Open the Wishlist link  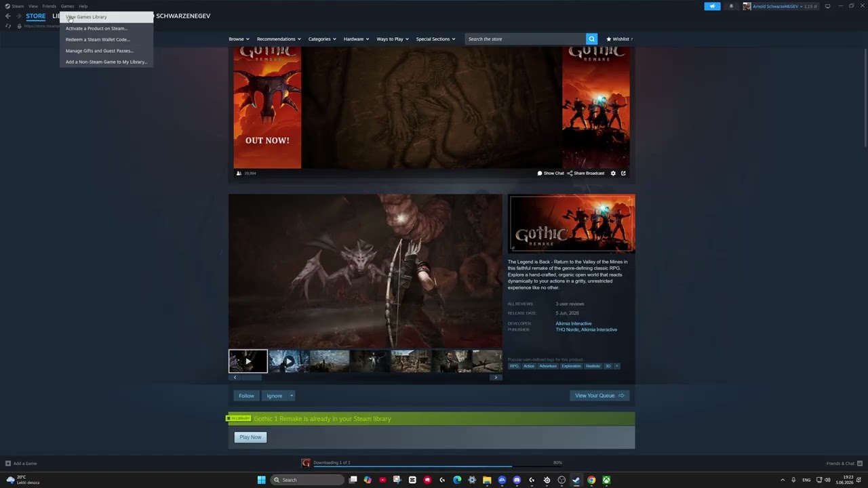pyautogui.click(x=619, y=39)
